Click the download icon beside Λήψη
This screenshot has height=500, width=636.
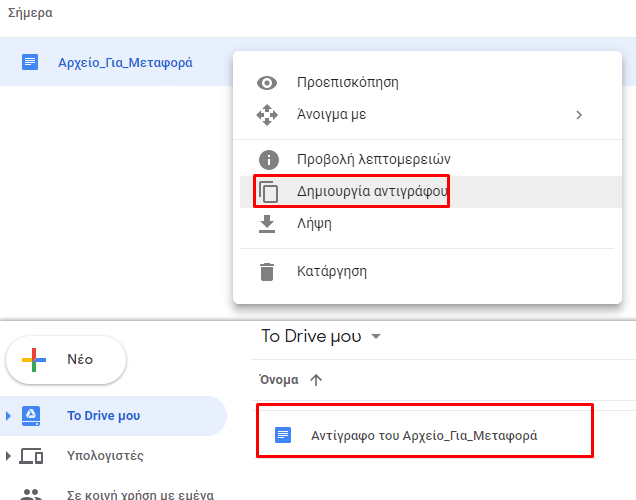pyautogui.click(x=267, y=224)
